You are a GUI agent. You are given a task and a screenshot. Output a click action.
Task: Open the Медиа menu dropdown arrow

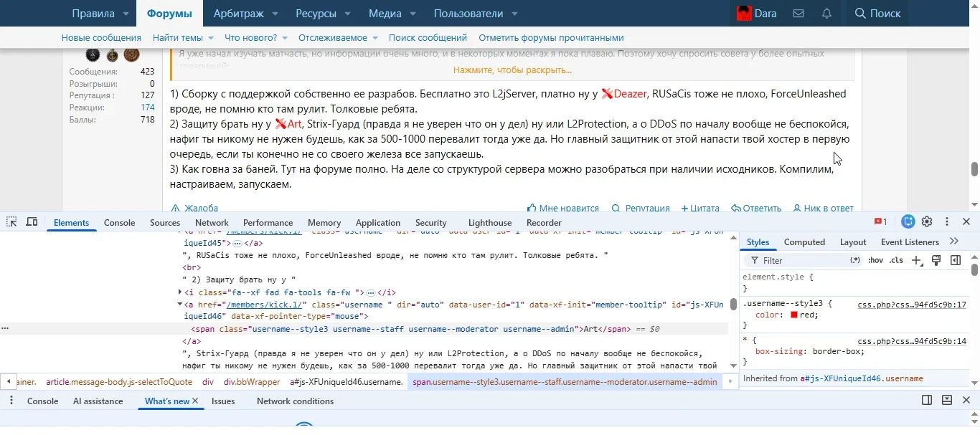coord(413,14)
